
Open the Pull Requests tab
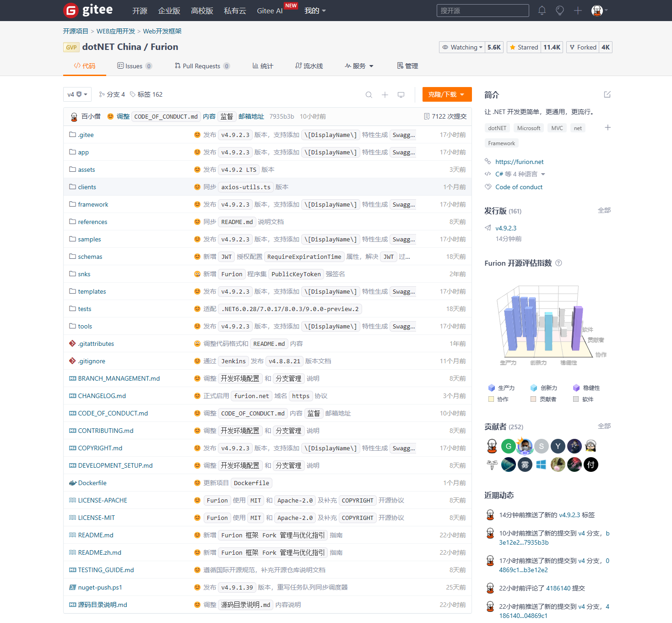click(202, 66)
